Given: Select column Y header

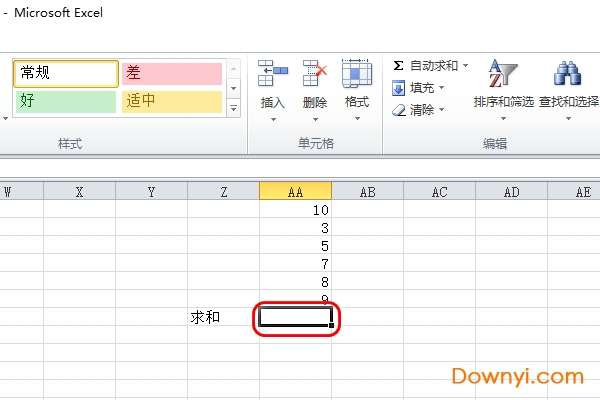Looking at the screenshot, I should click(x=152, y=191).
